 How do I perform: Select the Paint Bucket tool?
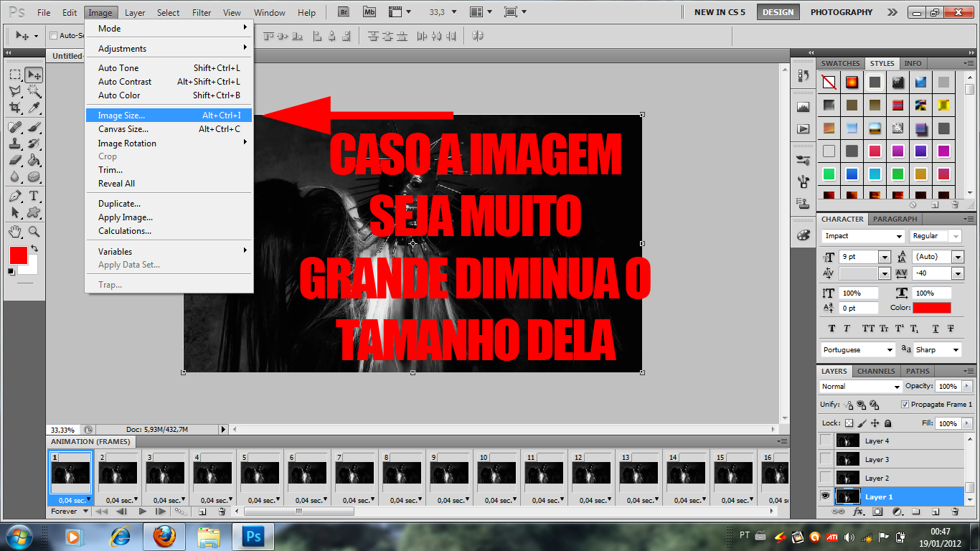pos(34,160)
